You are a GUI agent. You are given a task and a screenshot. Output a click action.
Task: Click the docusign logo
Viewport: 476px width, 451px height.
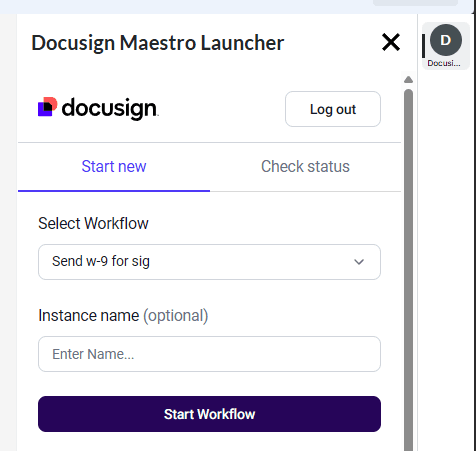tap(98, 109)
